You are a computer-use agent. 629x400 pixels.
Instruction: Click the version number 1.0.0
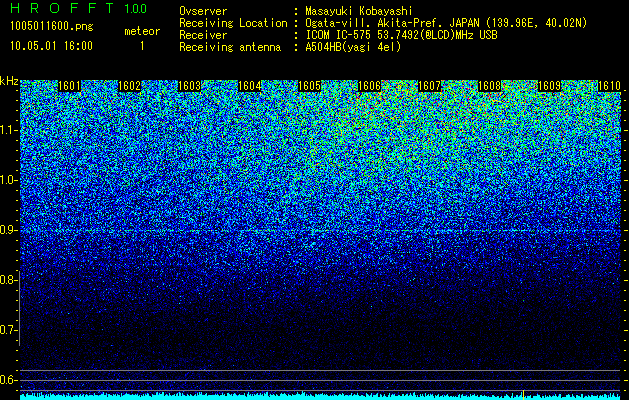click(x=136, y=8)
